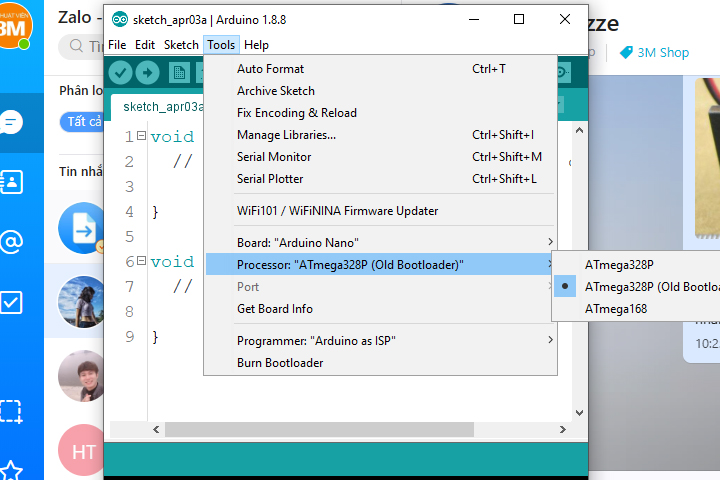Screen dimensions: 720x480
Task: Click the Arduino logo in title bar
Action: [120, 19]
